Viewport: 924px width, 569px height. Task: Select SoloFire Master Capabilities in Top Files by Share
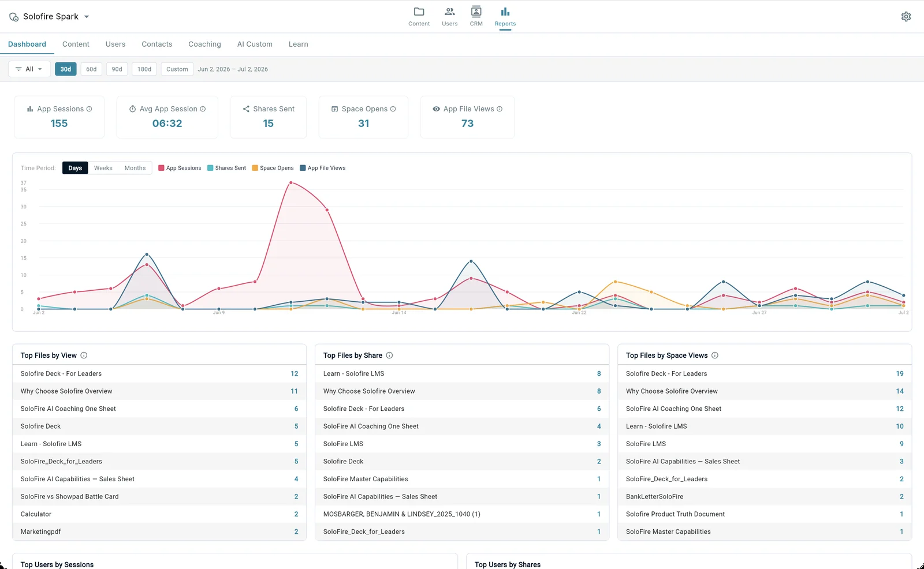click(x=462, y=479)
